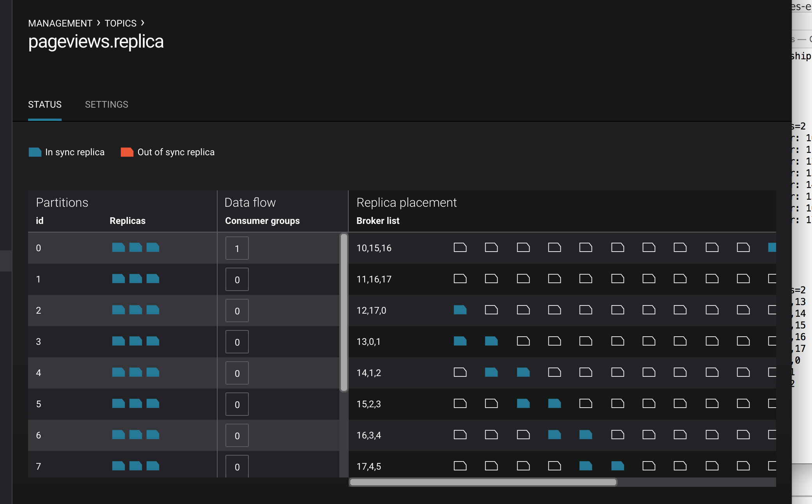This screenshot has height=504, width=812.
Task: Select broker list 14,1,2
Action: 369,373
